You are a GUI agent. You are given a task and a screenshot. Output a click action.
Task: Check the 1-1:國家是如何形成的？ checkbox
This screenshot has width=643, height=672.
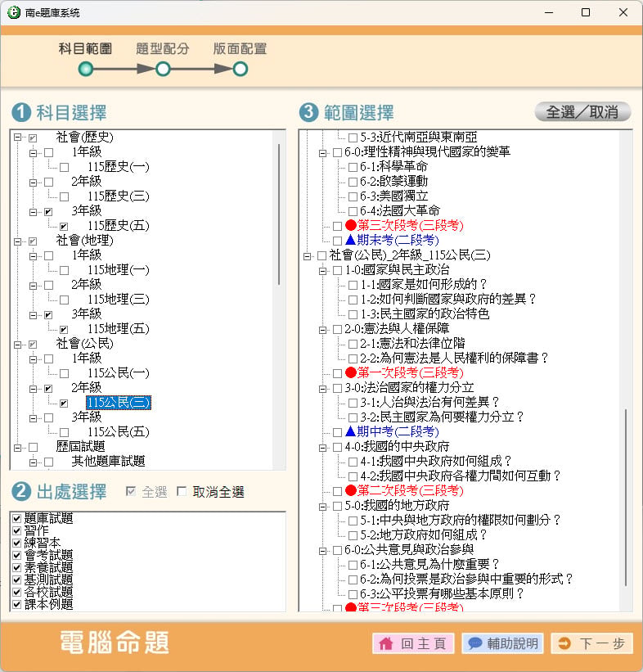click(353, 285)
